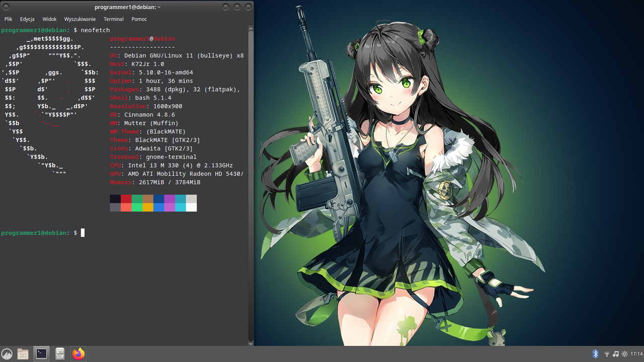
Task: Launch the file cabinet manager icon
Action: (x=60, y=354)
